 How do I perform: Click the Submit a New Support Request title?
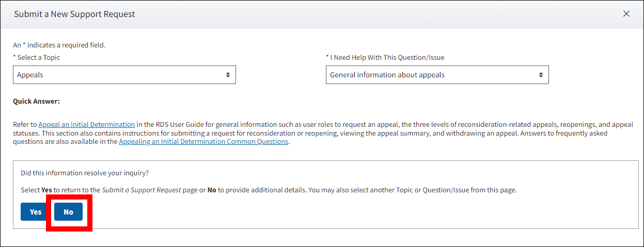coord(74,14)
